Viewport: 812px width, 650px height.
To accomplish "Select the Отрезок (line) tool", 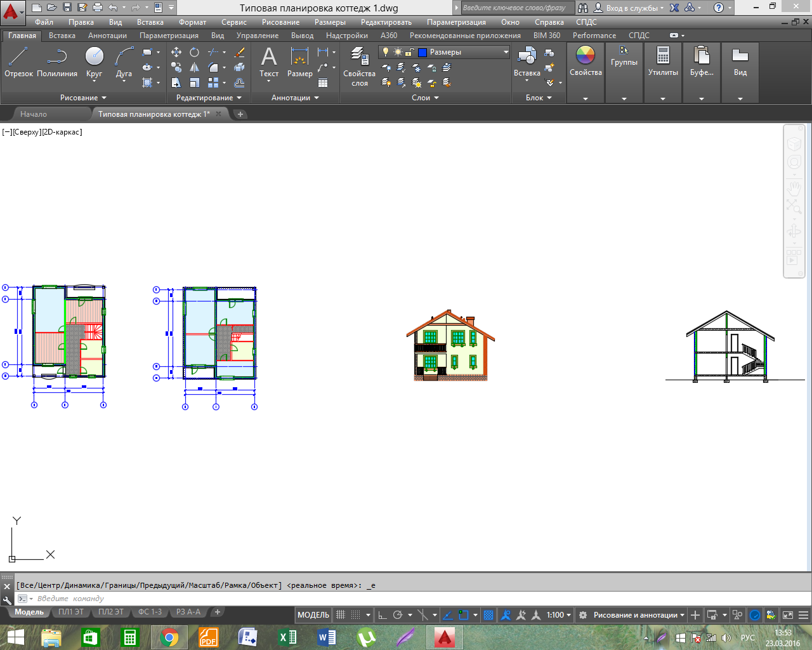I will 18,62.
